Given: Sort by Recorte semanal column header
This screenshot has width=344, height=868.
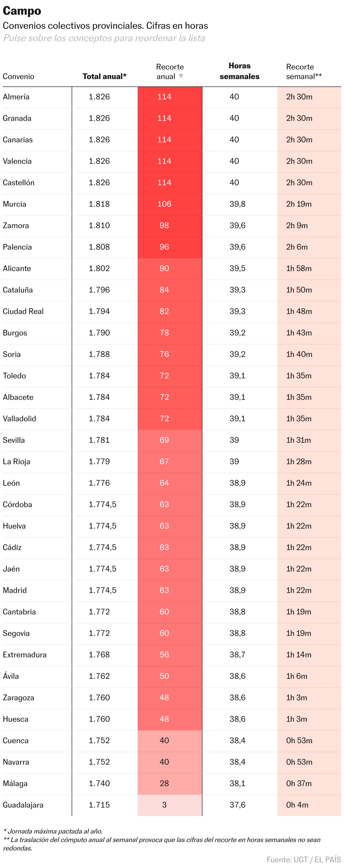Looking at the screenshot, I should (x=303, y=71).
